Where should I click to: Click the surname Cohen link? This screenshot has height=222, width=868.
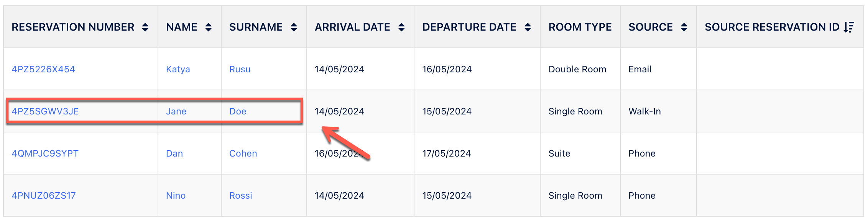[243, 153]
